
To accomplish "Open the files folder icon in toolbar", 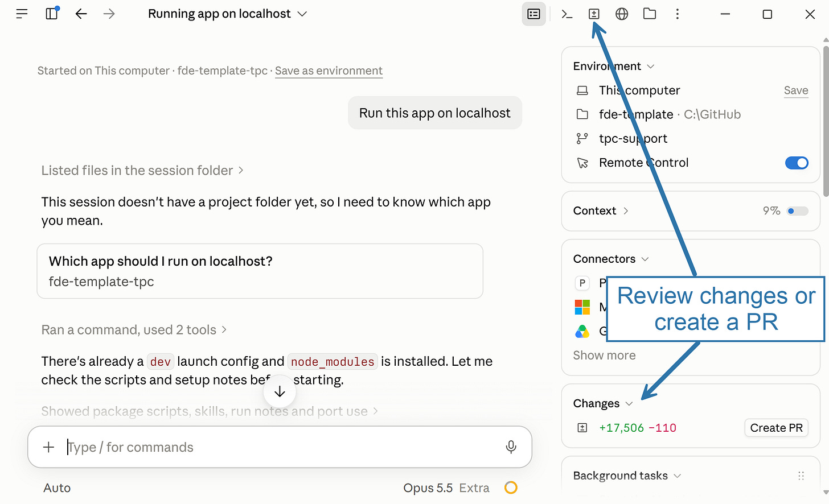I will (x=650, y=14).
